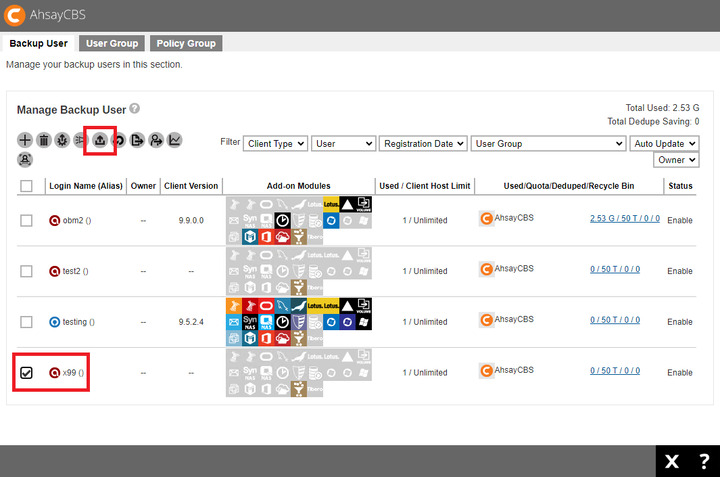Viewport: 720px width, 477px height.
Task: Switch to the User Group tab
Action: (112, 44)
